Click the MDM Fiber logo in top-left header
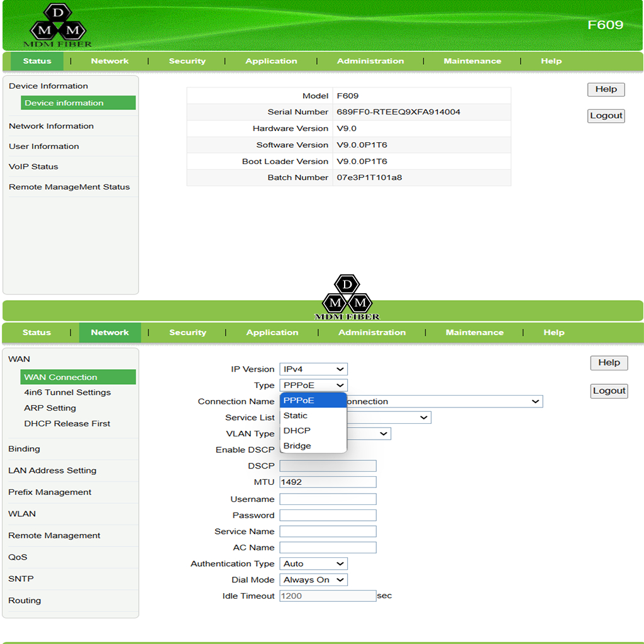Screen dimensions: 644x644 point(57,26)
